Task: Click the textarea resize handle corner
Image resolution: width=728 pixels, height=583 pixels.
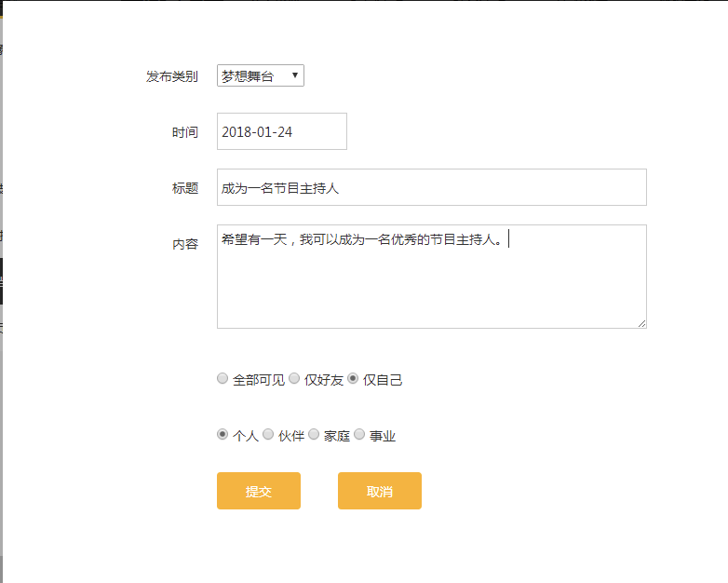Action: coord(641,323)
